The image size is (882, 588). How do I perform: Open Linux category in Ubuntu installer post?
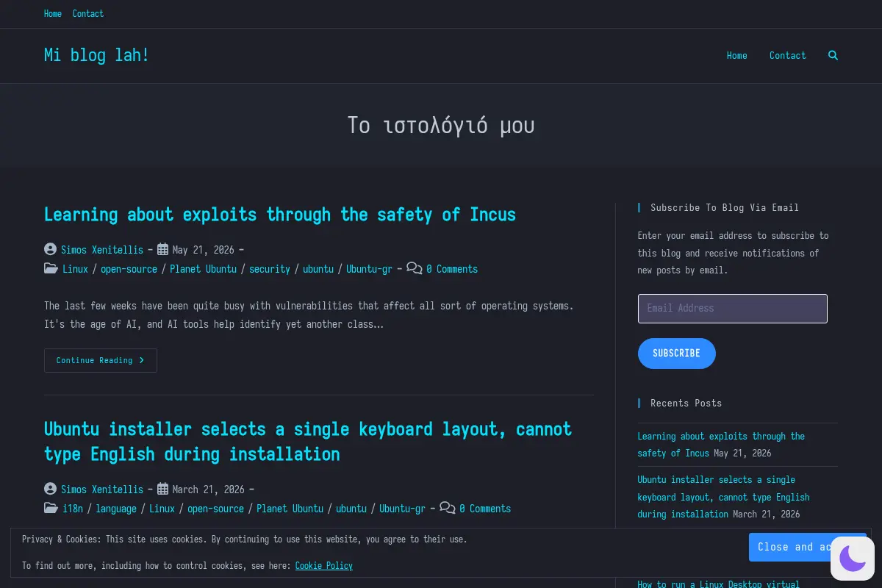point(162,509)
